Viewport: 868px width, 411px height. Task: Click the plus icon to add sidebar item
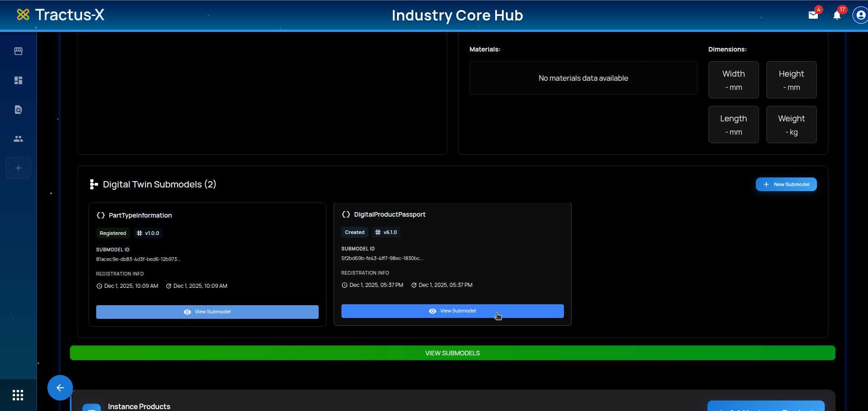click(18, 168)
